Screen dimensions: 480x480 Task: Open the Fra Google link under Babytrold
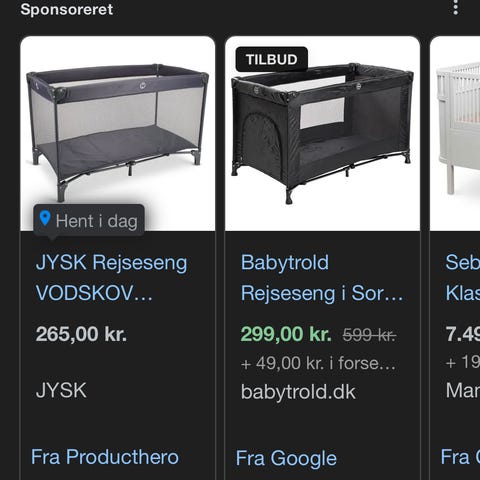click(286, 458)
